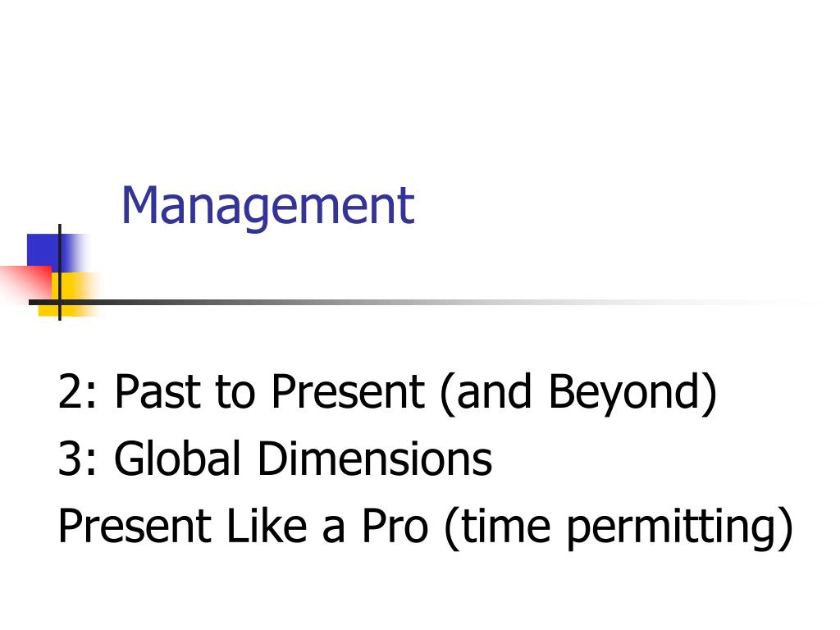Click the word Global
840x630 pixels.
177,458
